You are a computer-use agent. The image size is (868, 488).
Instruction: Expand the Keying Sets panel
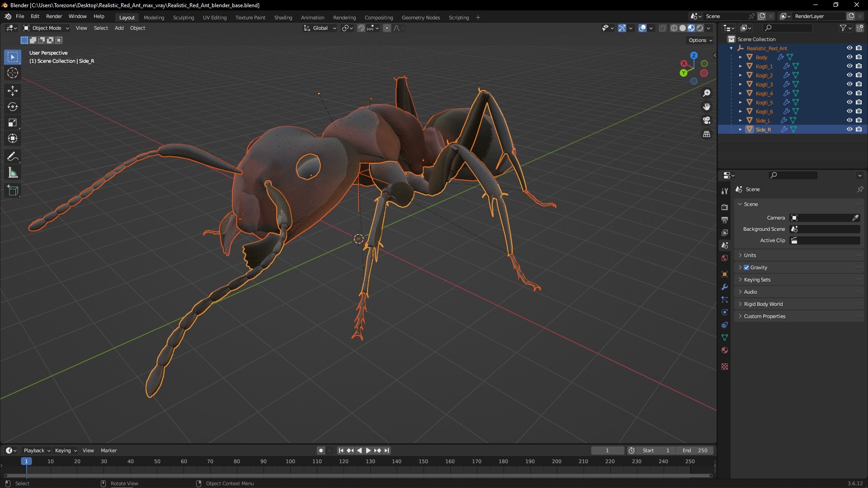pos(799,280)
